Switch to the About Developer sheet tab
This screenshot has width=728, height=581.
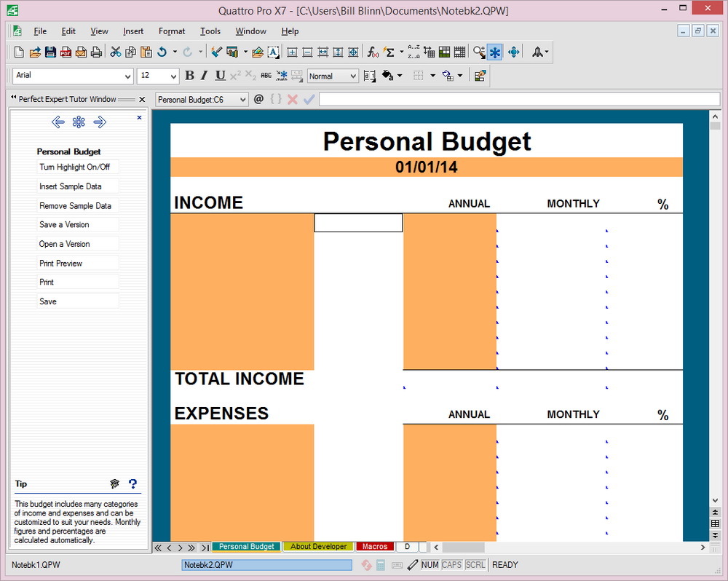[318, 547]
